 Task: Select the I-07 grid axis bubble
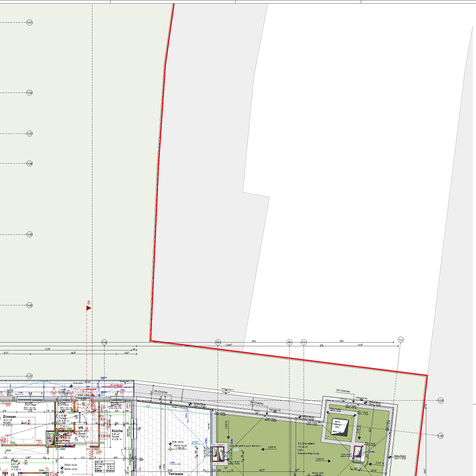coord(30,376)
